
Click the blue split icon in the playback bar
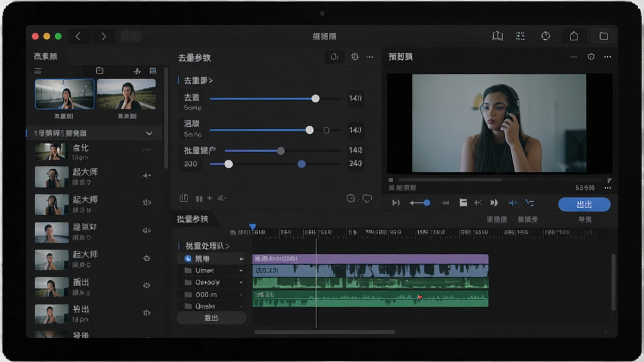[513, 203]
